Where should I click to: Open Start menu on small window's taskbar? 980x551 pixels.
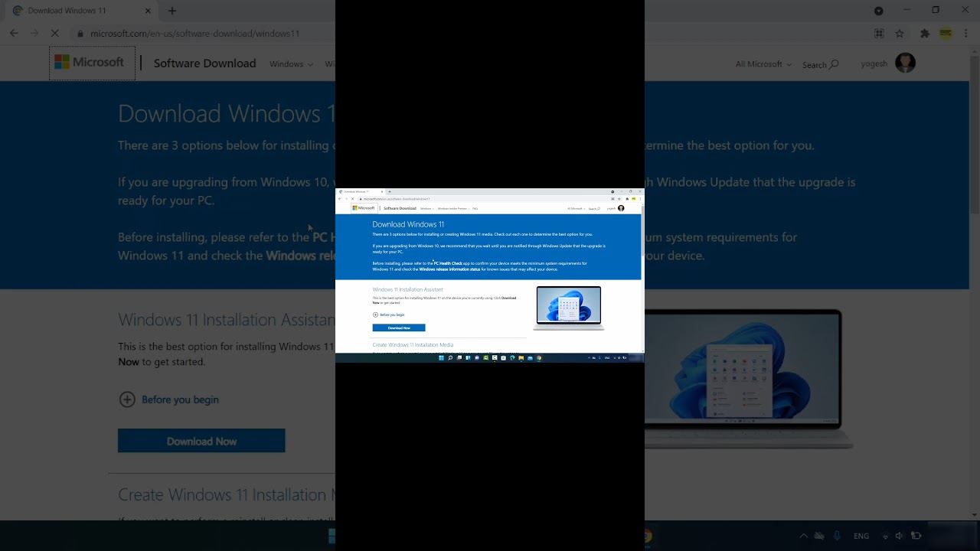441,357
